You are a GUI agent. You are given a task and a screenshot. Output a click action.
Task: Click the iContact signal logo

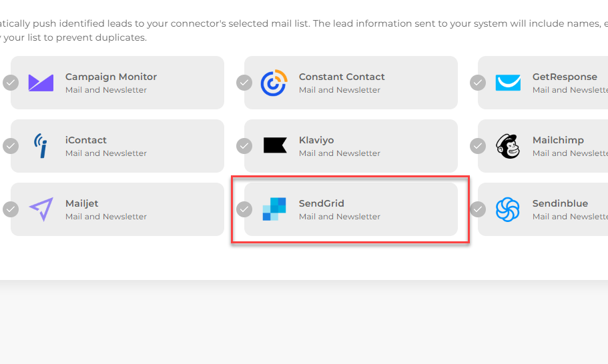click(40, 146)
